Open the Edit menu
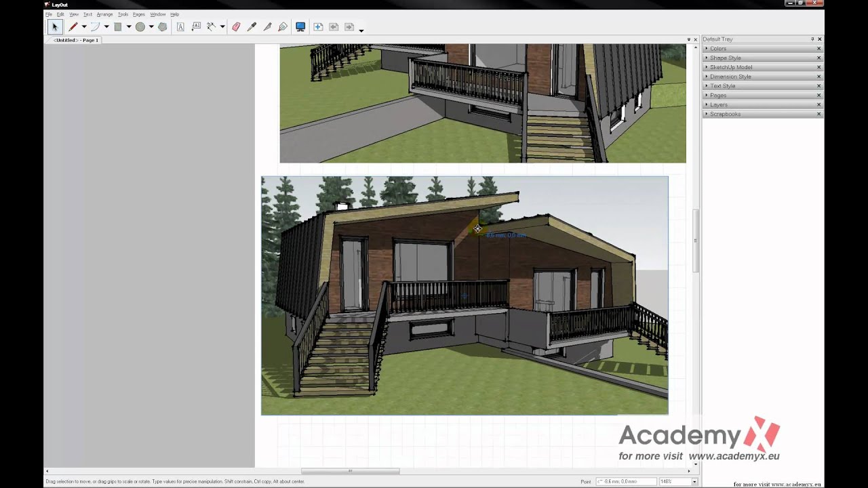 pyautogui.click(x=60, y=14)
